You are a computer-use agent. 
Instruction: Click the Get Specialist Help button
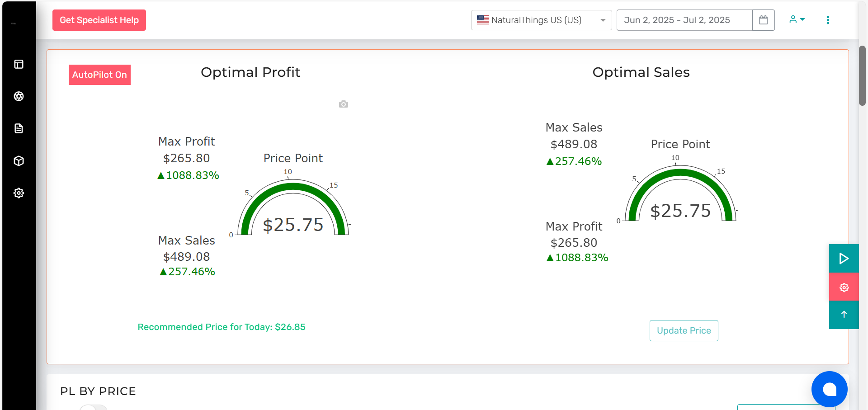99,20
